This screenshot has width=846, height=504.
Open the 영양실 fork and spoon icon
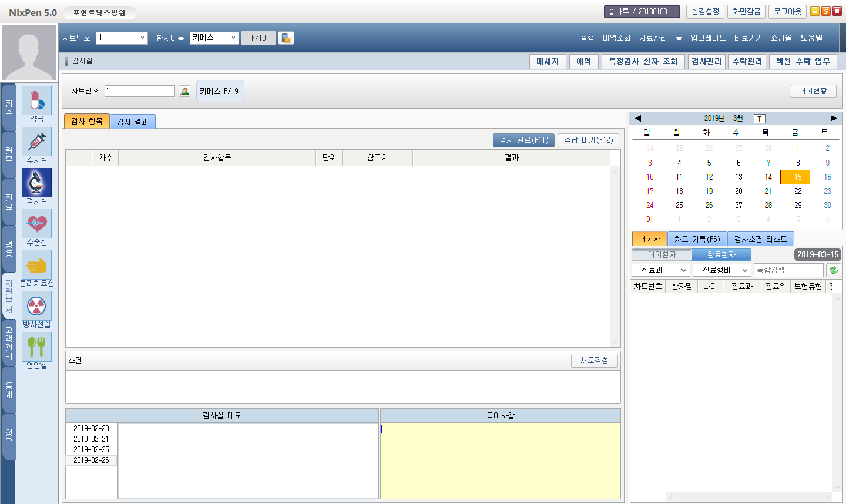coord(36,347)
